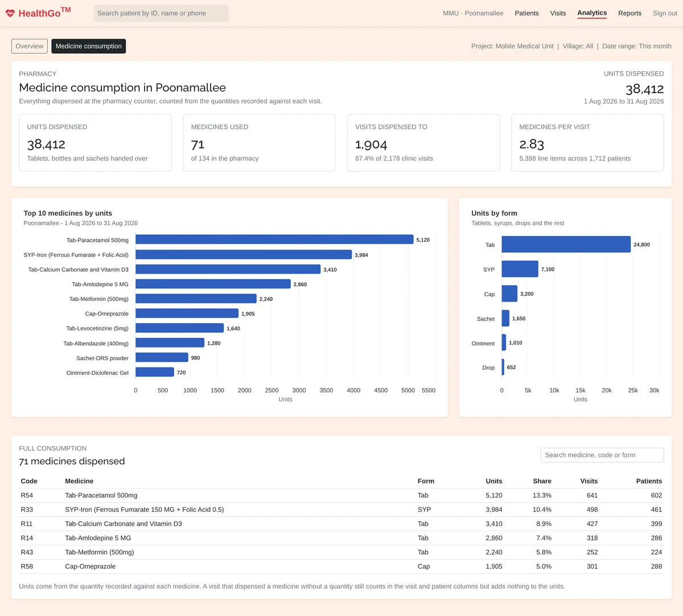Open the Visits nav item
This screenshot has height=616, width=683.
point(558,13)
